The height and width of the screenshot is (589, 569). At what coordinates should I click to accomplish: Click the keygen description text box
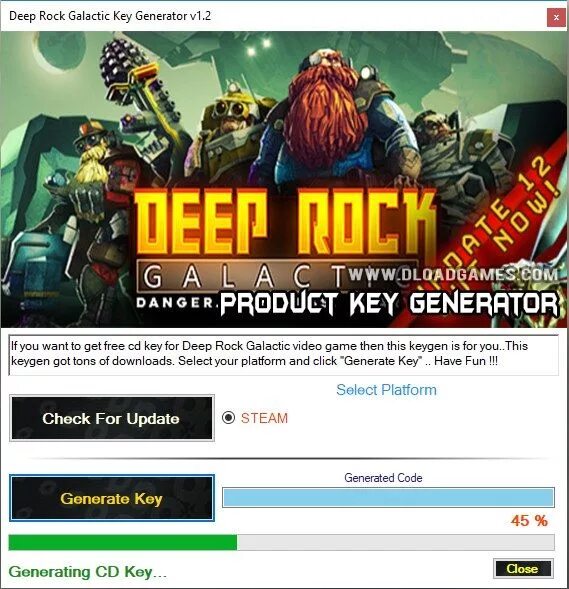tap(284, 355)
